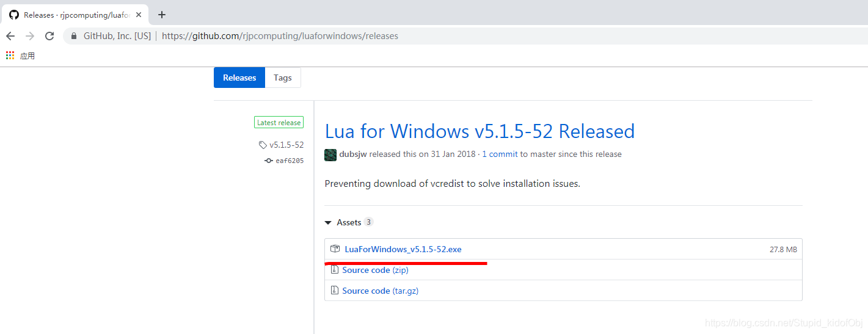Screen dimensions: 868x334
Task: Click the GitHub favicon on the tab
Action: 14,15
